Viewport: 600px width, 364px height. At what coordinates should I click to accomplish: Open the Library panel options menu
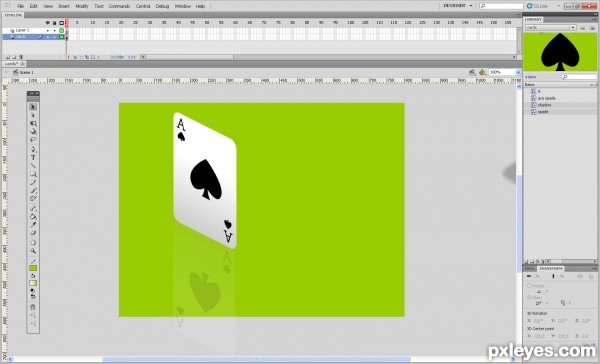(x=595, y=19)
